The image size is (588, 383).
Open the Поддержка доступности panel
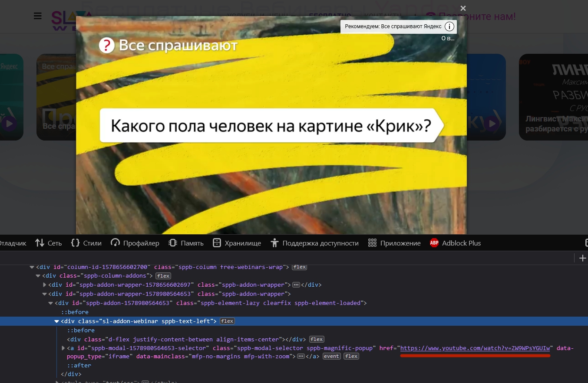coord(314,243)
